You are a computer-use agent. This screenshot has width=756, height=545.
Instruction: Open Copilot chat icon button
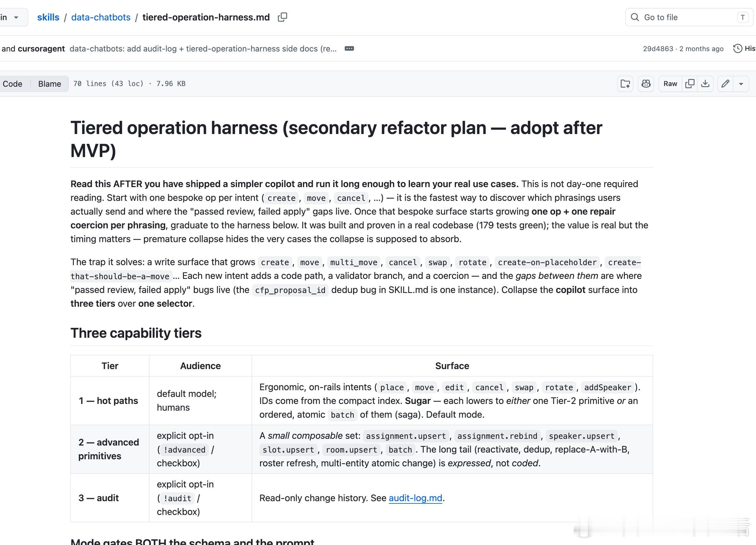point(646,84)
